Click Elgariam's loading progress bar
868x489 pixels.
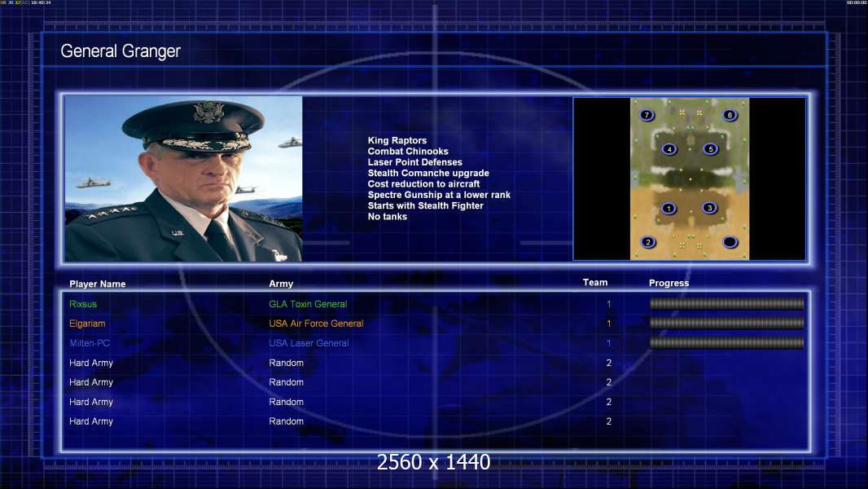[x=727, y=323]
